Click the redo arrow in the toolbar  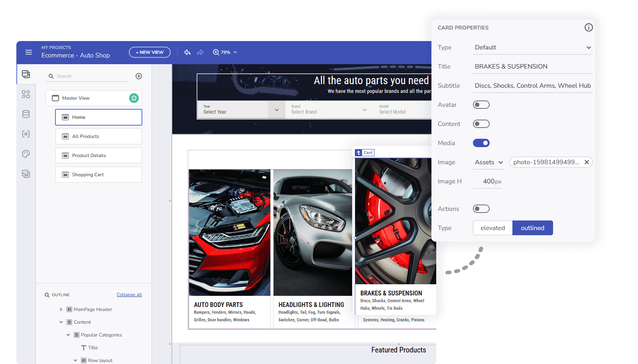200,52
